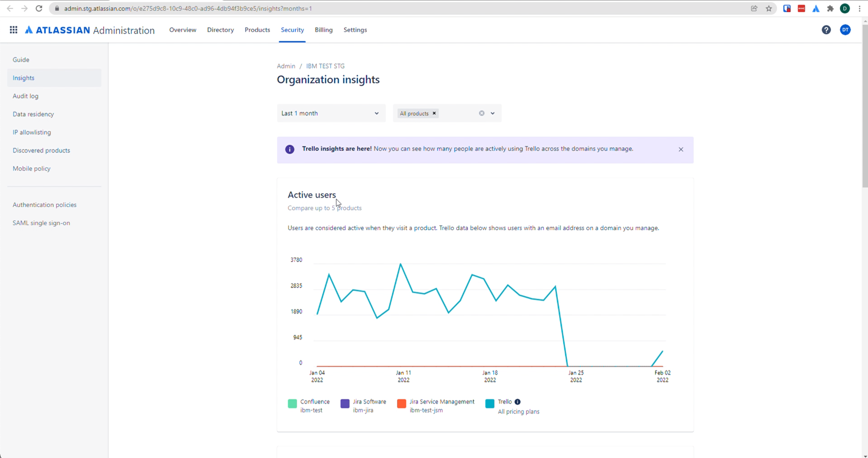Open Audit log in the sidebar
The height and width of the screenshot is (458, 868).
point(54,96)
